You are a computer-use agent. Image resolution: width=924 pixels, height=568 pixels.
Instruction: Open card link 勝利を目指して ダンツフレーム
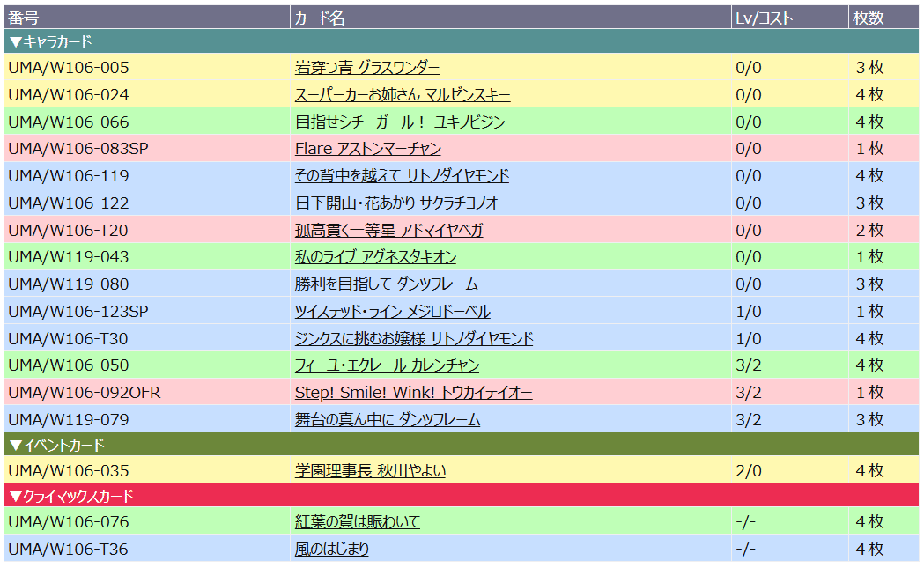(386, 284)
